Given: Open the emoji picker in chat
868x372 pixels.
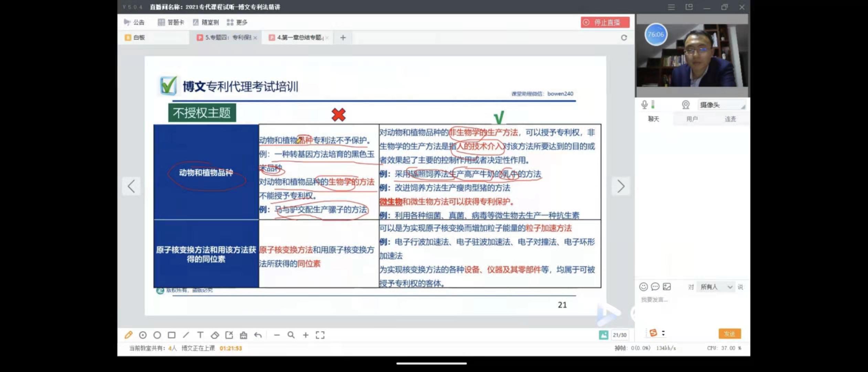Looking at the screenshot, I should (643, 287).
